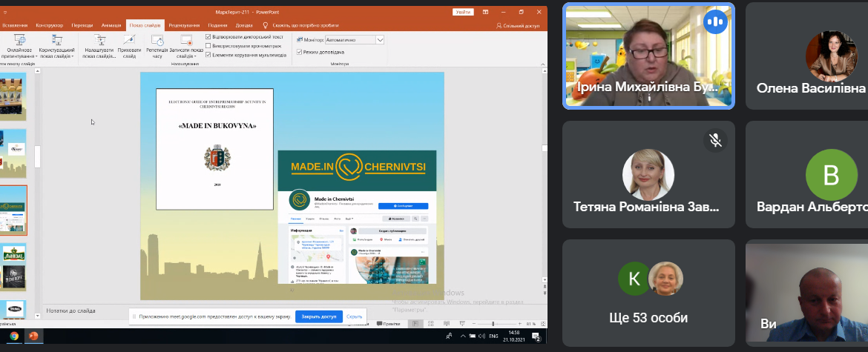Open Review (Рецензування) ribbon tab

(x=184, y=25)
